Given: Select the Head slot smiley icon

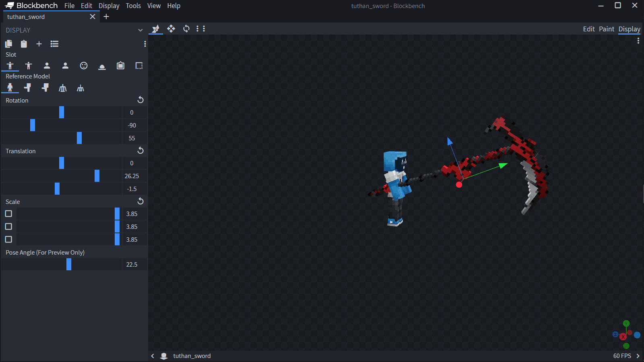Looking at the screenshot, I should point(84,66).
